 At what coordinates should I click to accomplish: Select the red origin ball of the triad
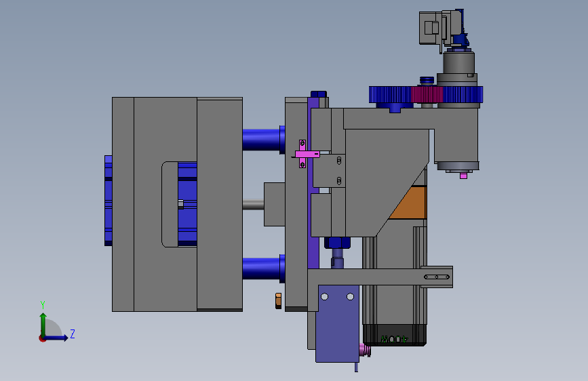pyautogui.click(x=42, y=338)
